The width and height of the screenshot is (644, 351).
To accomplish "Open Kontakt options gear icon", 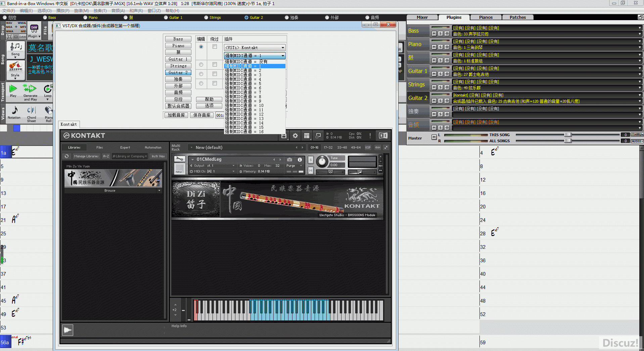I will [x=295, y=136].
